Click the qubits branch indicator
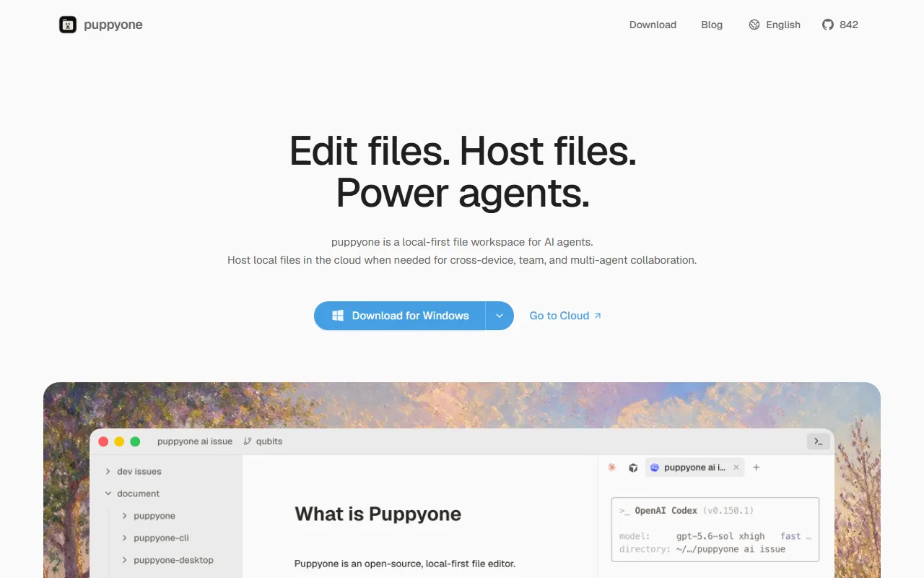 pyautogui.click(x=263, y=441)
